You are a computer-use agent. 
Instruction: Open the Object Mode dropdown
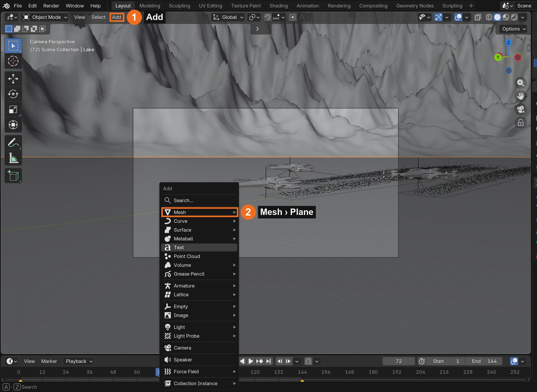(45, 17)
